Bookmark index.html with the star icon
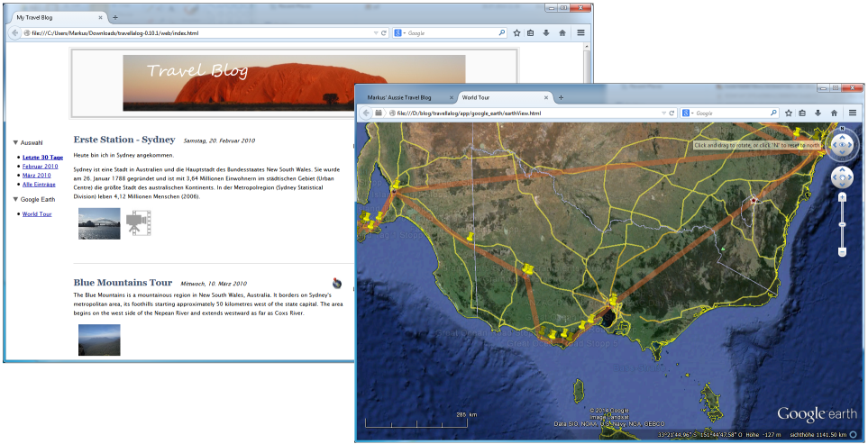Screen dimensions: 868x444 [516, 33]
